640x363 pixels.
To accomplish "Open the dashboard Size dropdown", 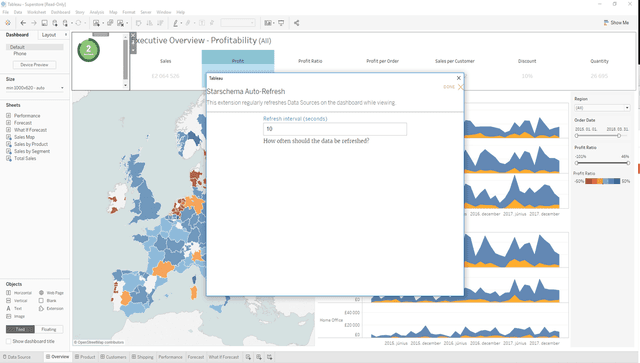I will (35, 88).
